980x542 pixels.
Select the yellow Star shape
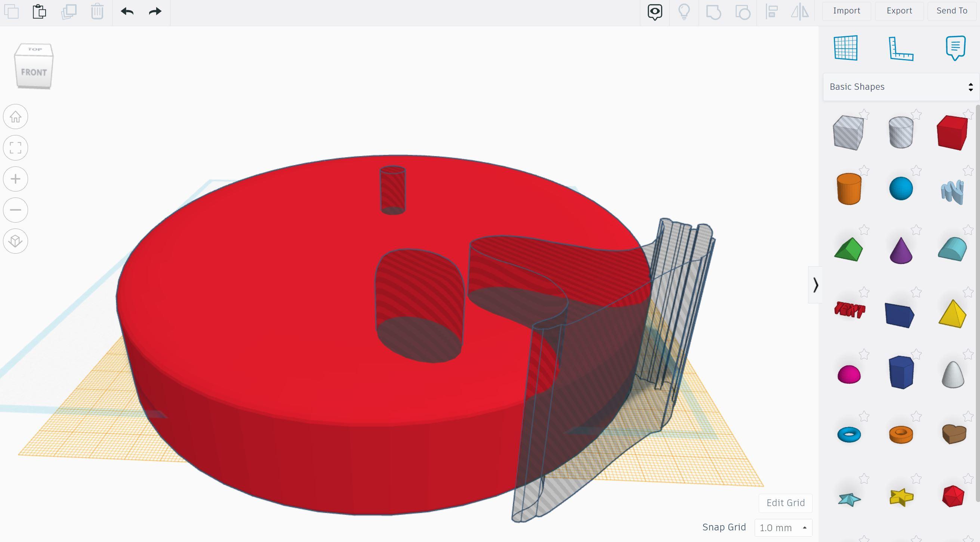tap(901, 497)
